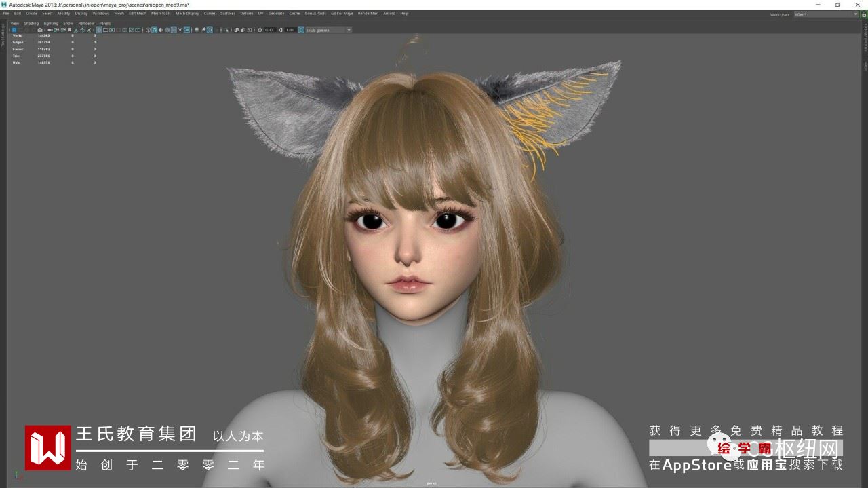Open the panel View menu

[x=14, y=23]
